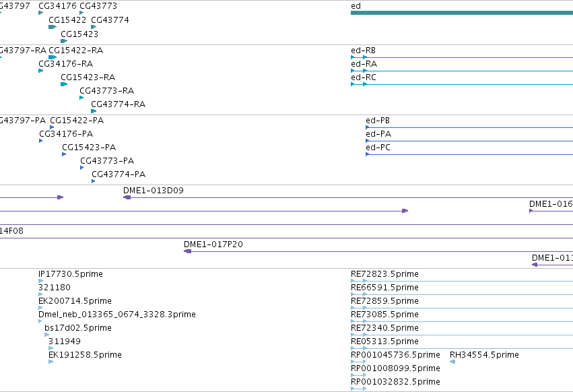Open the DME1-013D09 feature label
This screenshot has height=392, width=573.
pyautogui.click(x=154, y=190)
